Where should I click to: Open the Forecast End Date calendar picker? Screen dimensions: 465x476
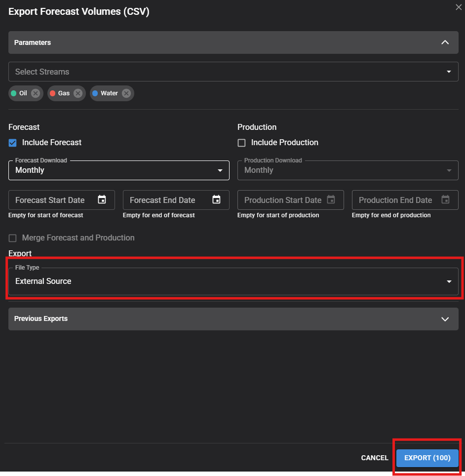pyautogui.click(x=216, y=199)
